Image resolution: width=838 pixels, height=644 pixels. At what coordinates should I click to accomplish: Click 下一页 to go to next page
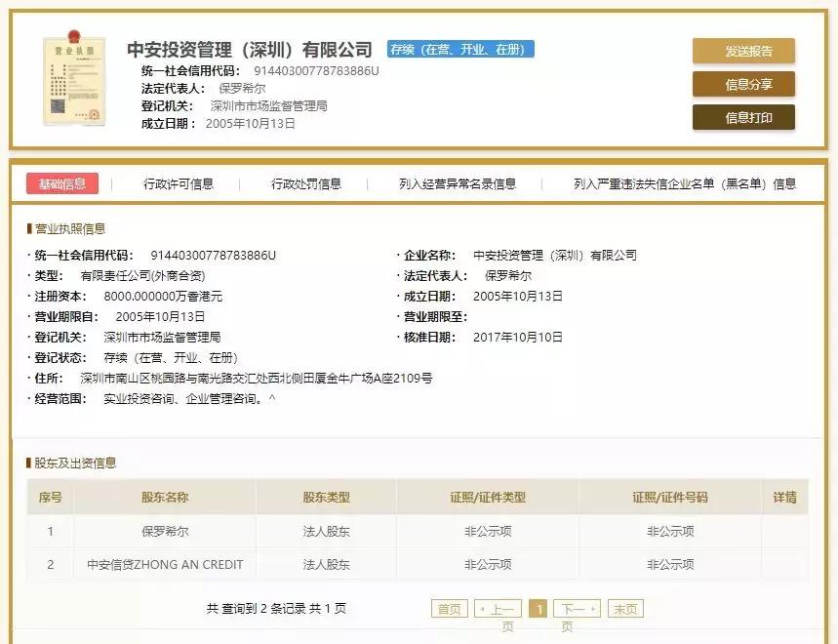[x=576, y=608]
